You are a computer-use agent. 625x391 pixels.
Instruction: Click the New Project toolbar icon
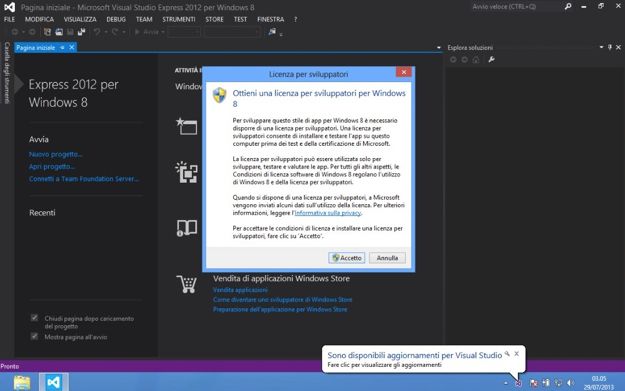coord(47,32)
